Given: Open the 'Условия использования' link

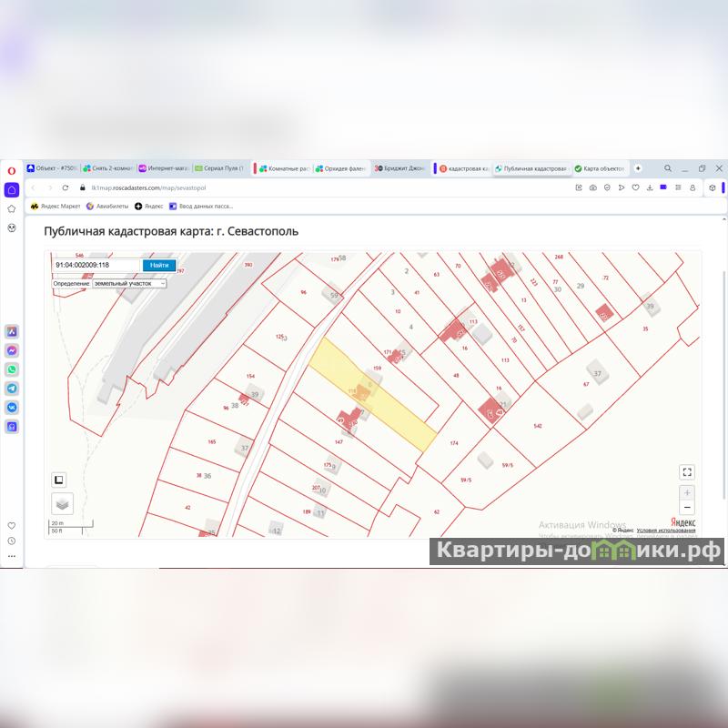Looking at the screenshot, I should pos(666,530).
